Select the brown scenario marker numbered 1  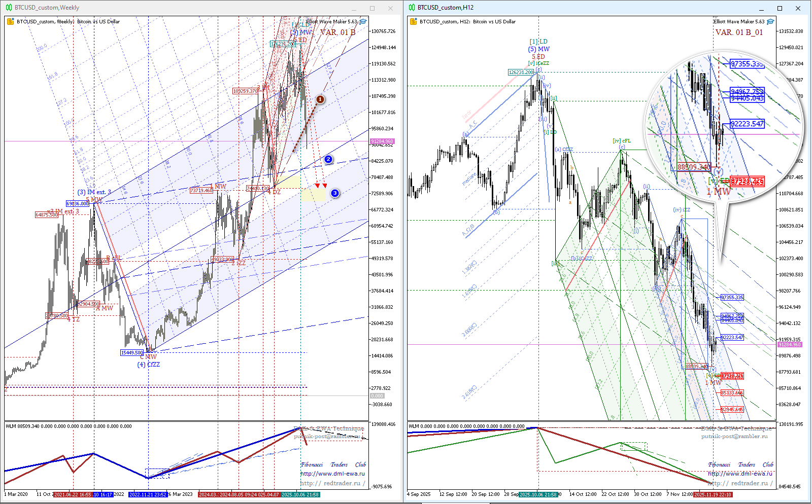[320, 99]
